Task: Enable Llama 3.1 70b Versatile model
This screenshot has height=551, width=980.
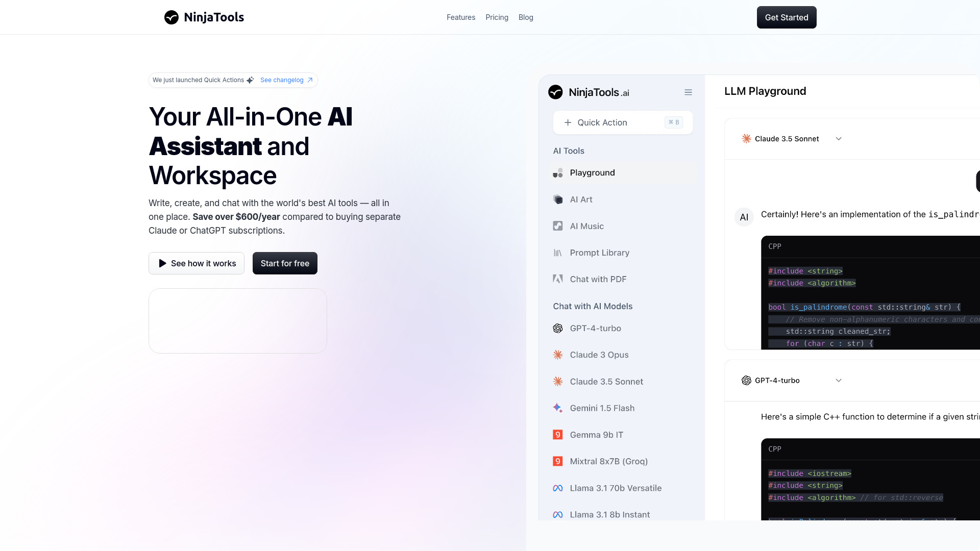Action: (x=615, y=487)
